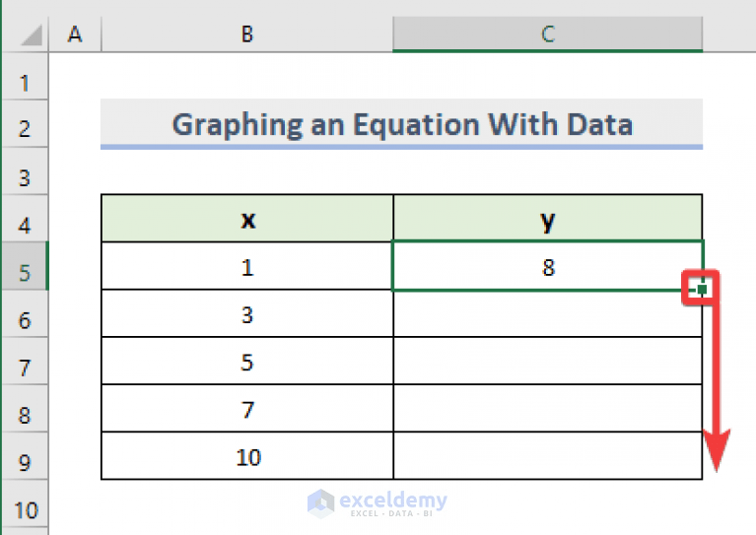Select row 10 header

pyautogui.click(x=25, y=509)
